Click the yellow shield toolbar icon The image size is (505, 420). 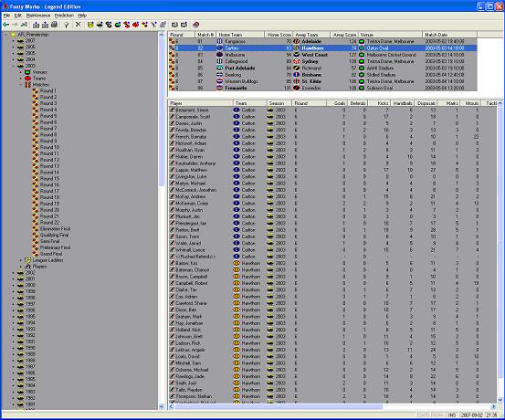click(90, 25)
